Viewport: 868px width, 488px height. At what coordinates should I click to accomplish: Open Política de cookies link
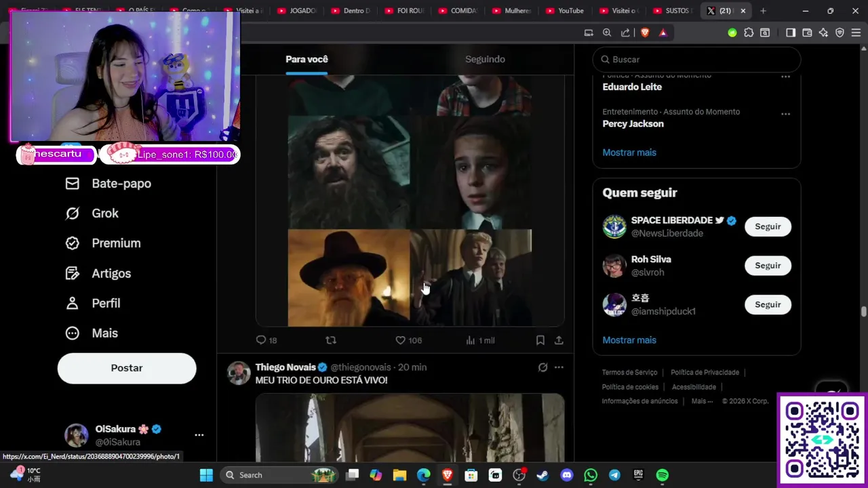(x=630, y=387)
